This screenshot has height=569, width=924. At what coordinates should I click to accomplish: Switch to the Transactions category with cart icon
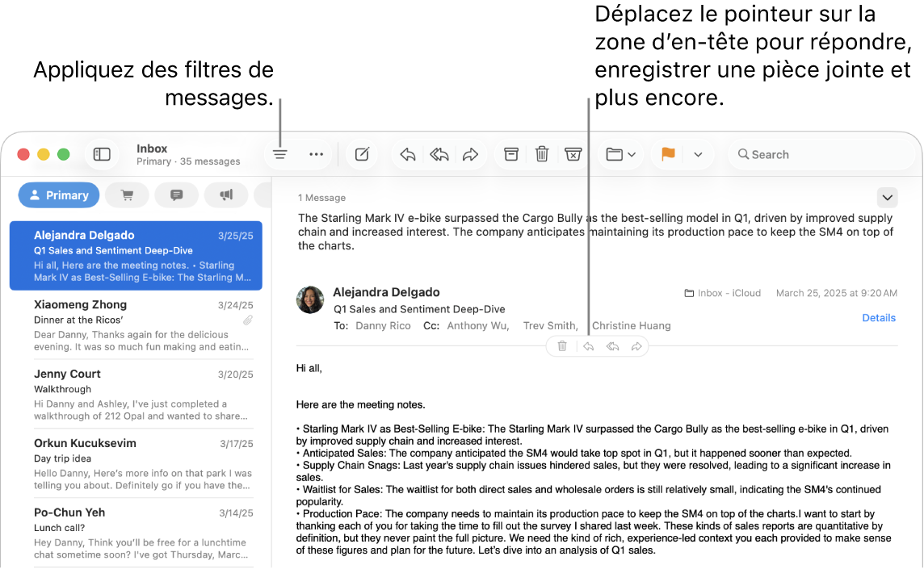127,195
